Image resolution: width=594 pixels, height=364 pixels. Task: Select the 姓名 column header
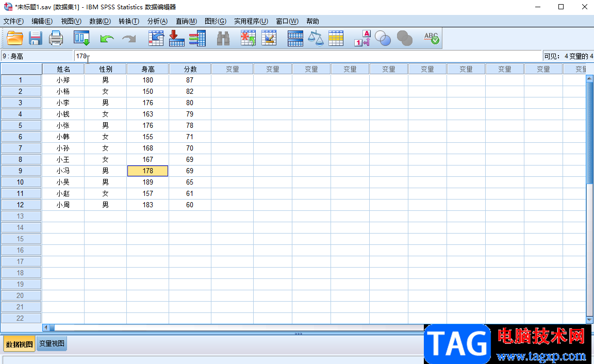point(63,69)
